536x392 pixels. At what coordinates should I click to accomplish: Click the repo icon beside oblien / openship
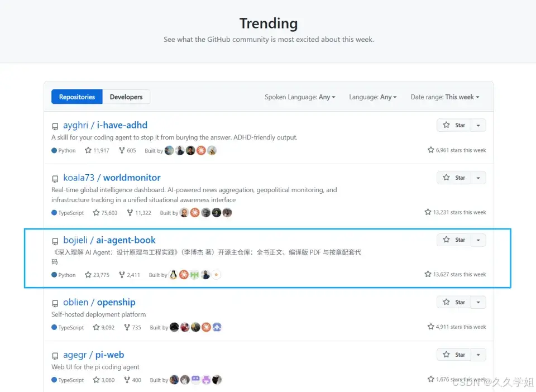(55, 303)
